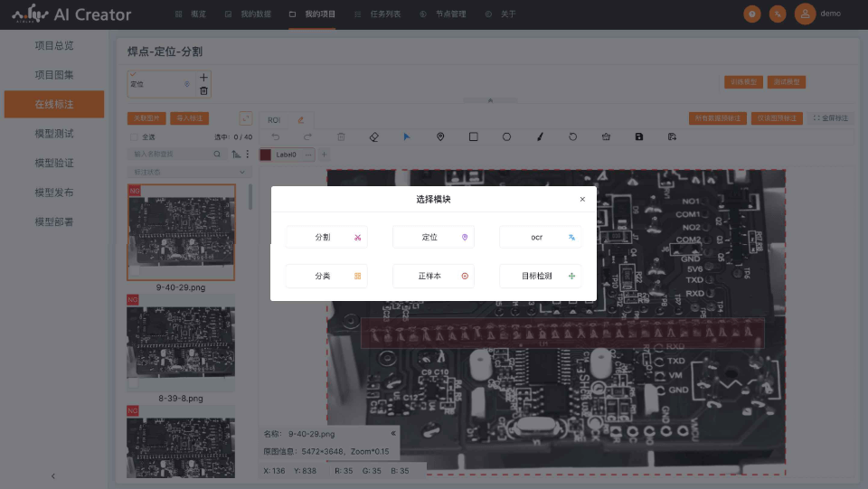Go to 模型测试 in the sidebar
This screenshot has height=489, width=868.
[x=54, y=134]
